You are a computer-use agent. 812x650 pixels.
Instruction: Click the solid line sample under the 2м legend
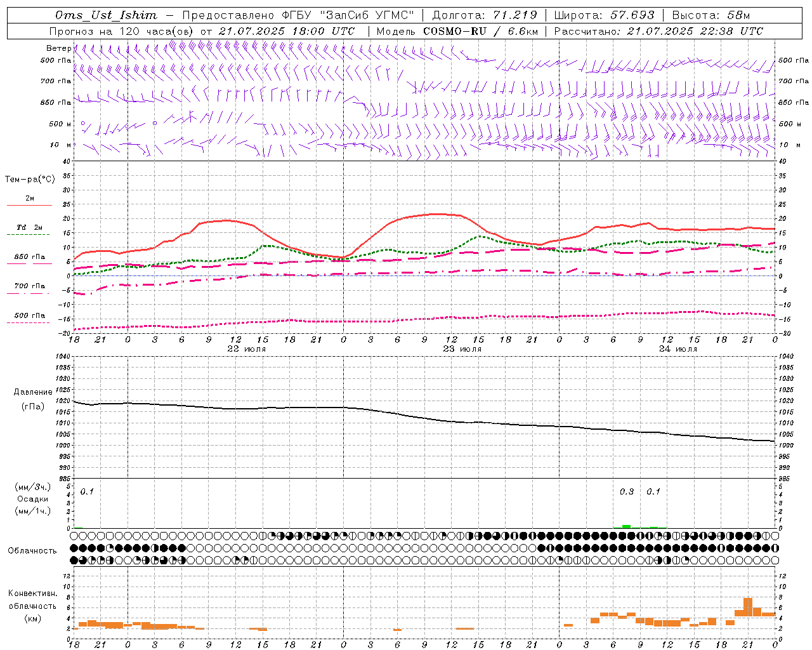pyautogui.click(x=29, y=206)
